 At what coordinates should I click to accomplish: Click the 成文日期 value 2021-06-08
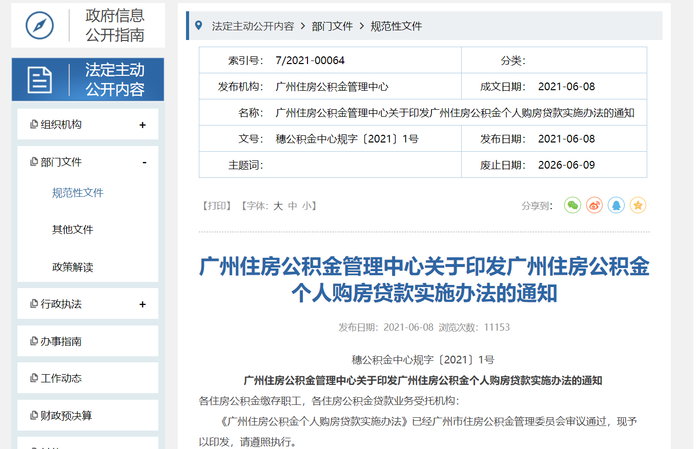tap(567, 87)
